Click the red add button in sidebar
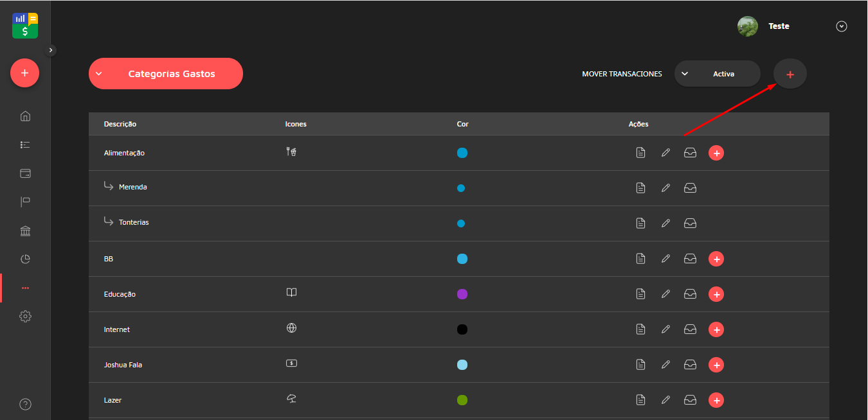 [24, 73]
